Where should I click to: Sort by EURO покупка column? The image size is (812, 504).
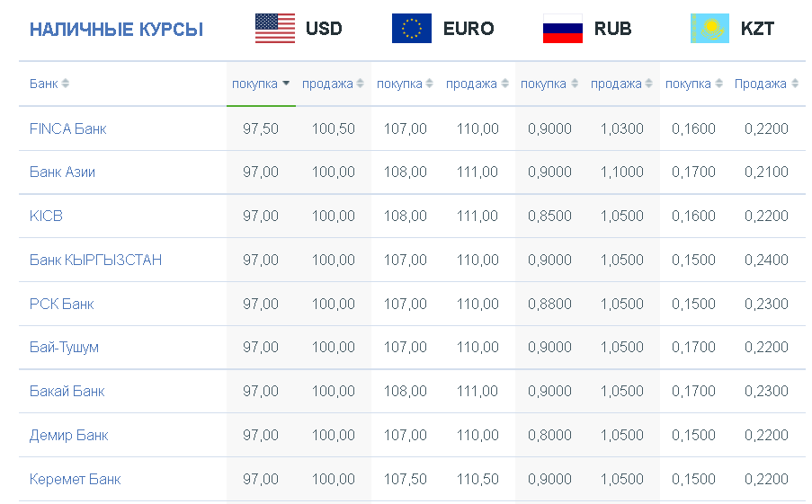click(x=405, y=84)
